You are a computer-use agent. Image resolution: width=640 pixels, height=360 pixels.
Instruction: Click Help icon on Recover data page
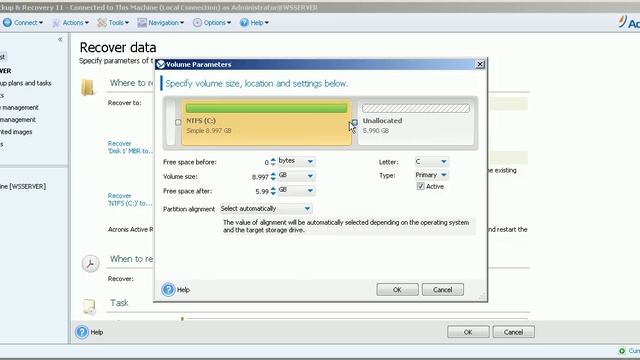82,332
